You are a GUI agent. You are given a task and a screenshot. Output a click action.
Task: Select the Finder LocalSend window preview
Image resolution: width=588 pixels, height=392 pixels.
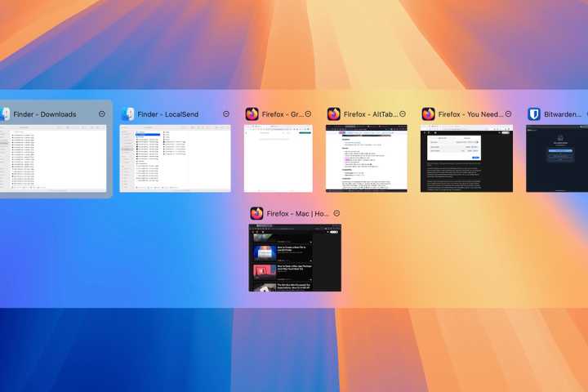pos(176,158)
